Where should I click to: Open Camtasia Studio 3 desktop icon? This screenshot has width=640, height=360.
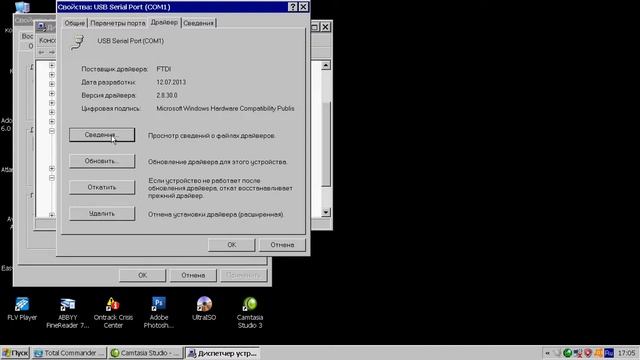[x=250, y=313]
